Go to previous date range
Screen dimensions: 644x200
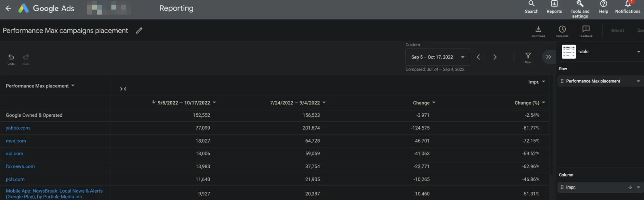tap(478, 57)
